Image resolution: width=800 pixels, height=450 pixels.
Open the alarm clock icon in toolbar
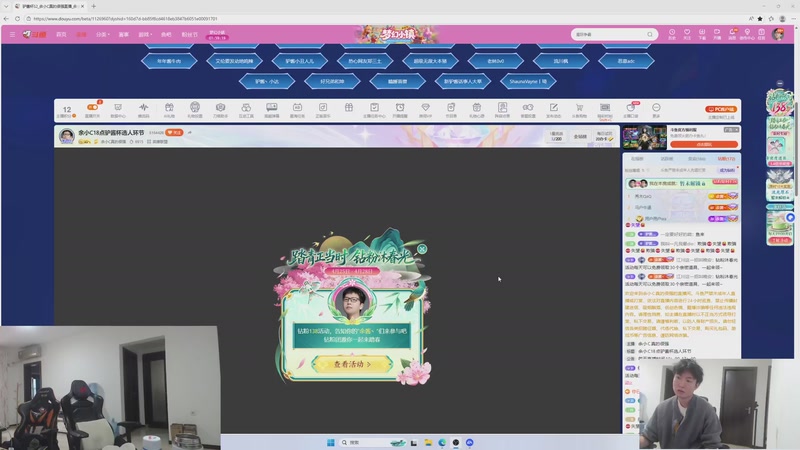399,109
